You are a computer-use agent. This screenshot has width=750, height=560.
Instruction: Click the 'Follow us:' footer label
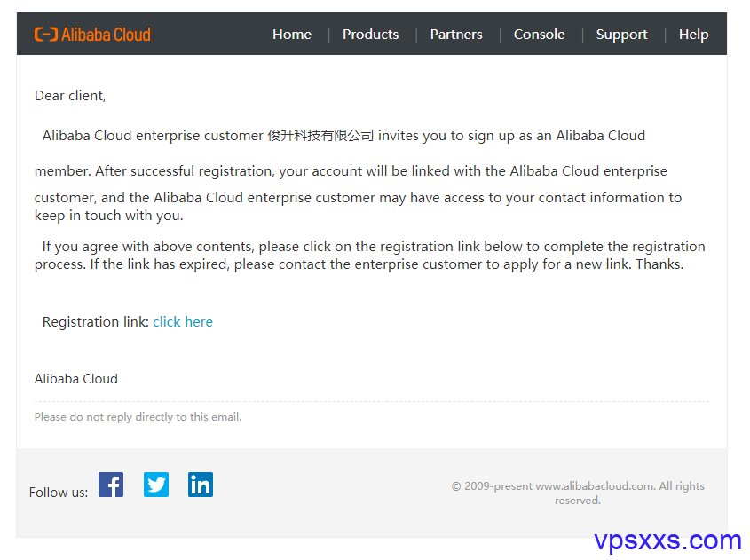tap(59, 493)
